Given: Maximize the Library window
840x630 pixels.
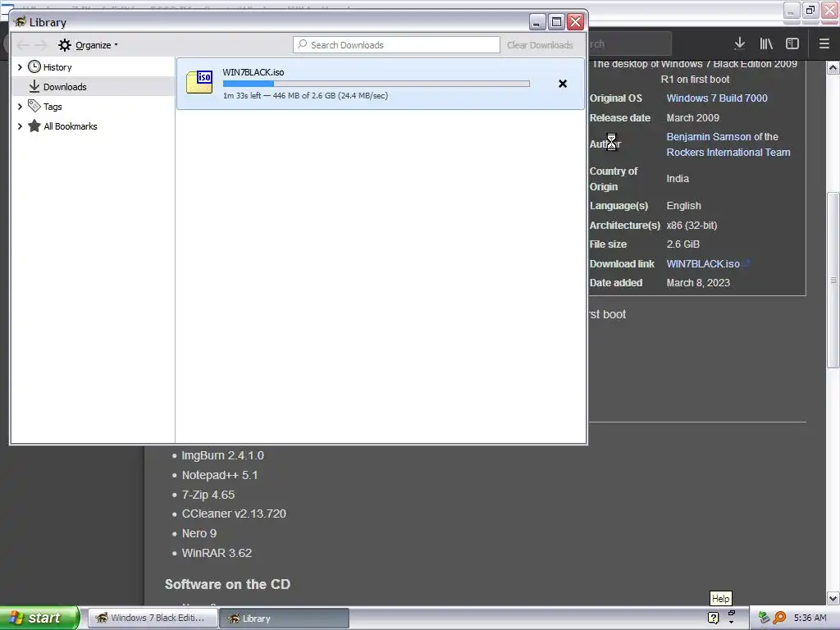Looking at the screenshot, I should pos(557,21).
